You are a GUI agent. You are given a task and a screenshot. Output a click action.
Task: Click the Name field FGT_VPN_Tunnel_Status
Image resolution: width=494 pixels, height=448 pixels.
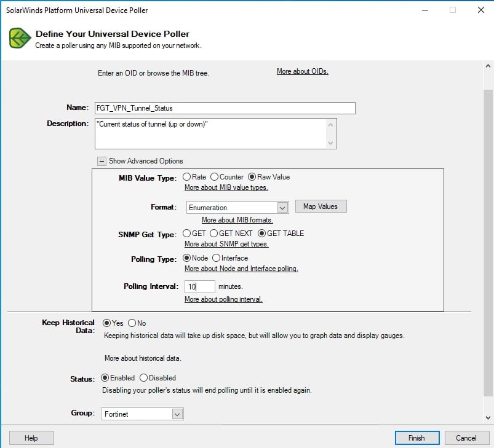point(225,108)
